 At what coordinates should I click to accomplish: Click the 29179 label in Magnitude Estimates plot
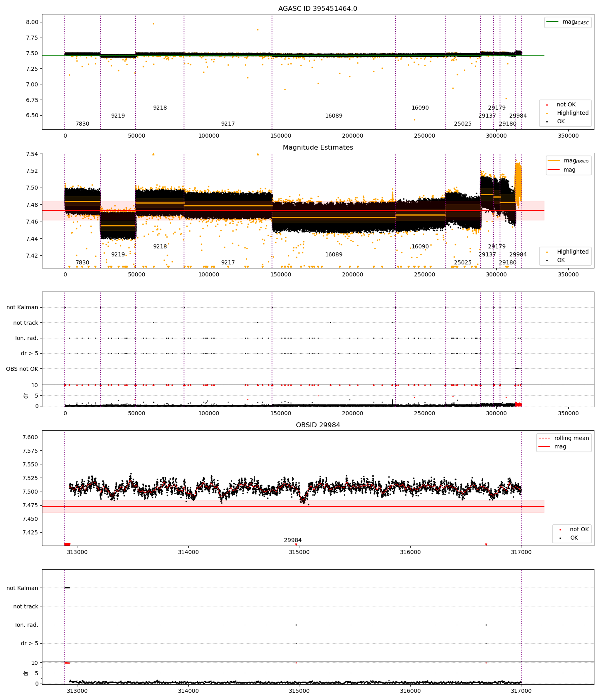pos(497,247)
